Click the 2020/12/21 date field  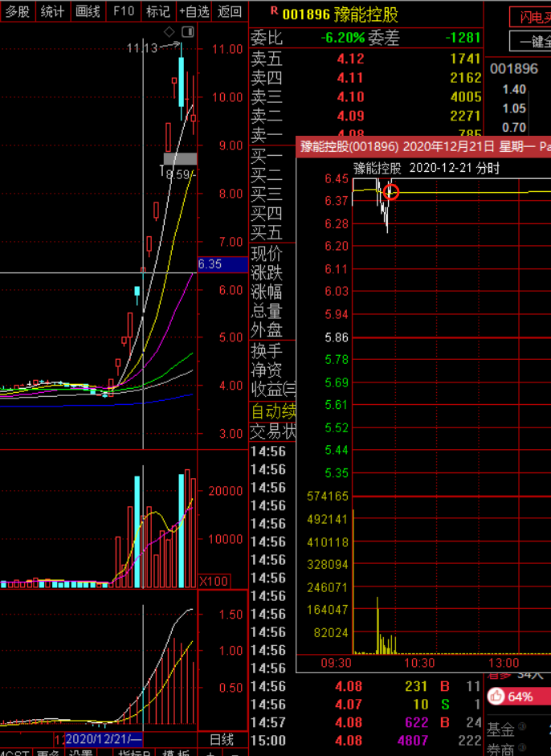(x=103, y=739)
